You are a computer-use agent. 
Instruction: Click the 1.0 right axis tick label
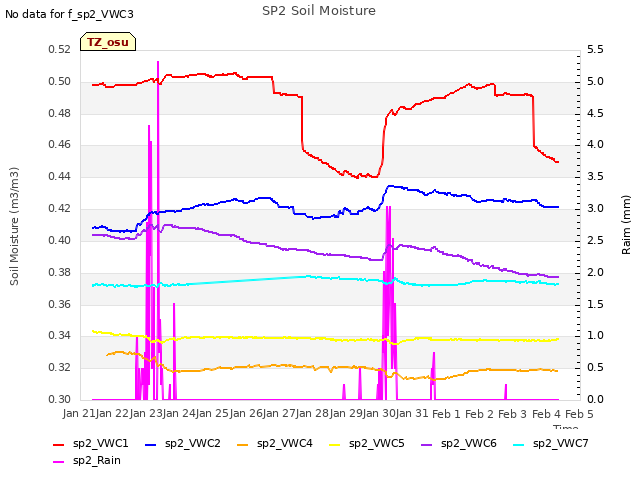pyautogui.click(x=596, y=336)
